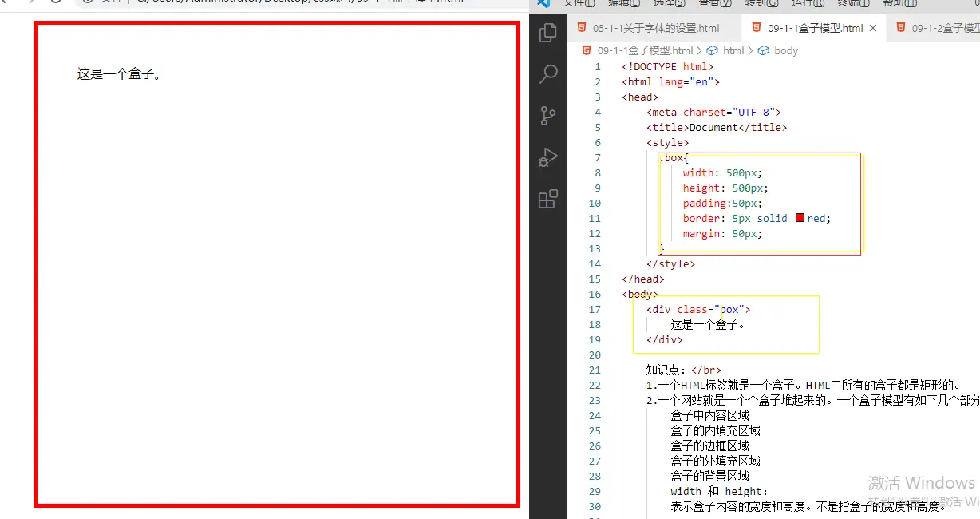Click the width 和 height: line
The height and width of the screenshot is (519, 980).
(x=719, y=491)
